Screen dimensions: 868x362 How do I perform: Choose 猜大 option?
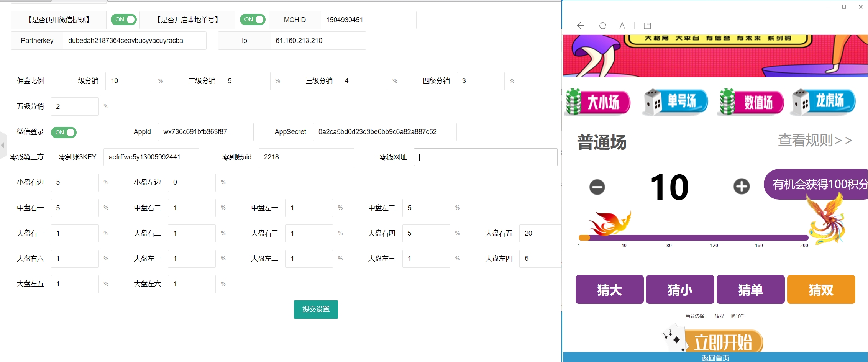coord(609,290)
